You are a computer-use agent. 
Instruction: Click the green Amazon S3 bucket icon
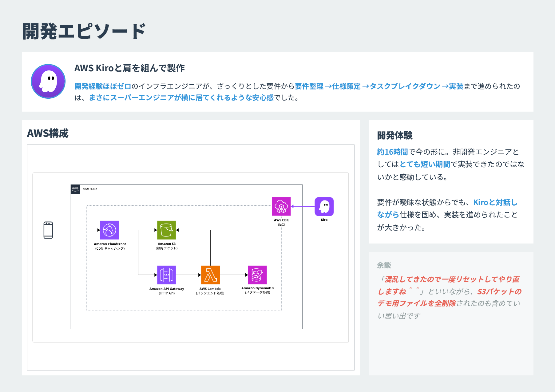(166, 230)
